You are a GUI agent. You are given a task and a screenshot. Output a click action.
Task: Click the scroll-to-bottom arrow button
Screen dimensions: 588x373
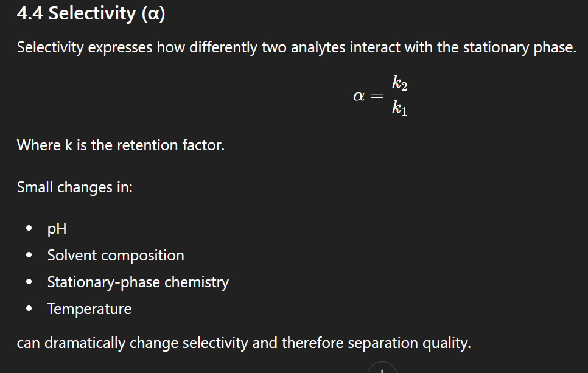tap(382, 369)
